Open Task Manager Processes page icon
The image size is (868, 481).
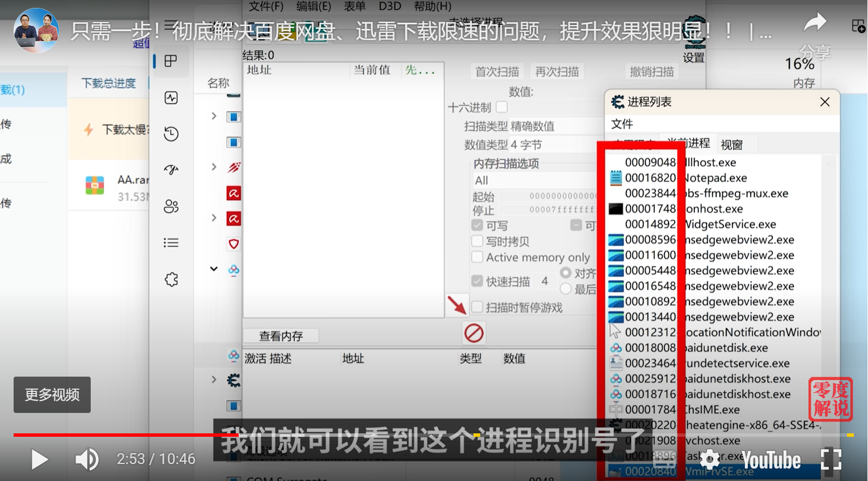(x=171, y=61)
